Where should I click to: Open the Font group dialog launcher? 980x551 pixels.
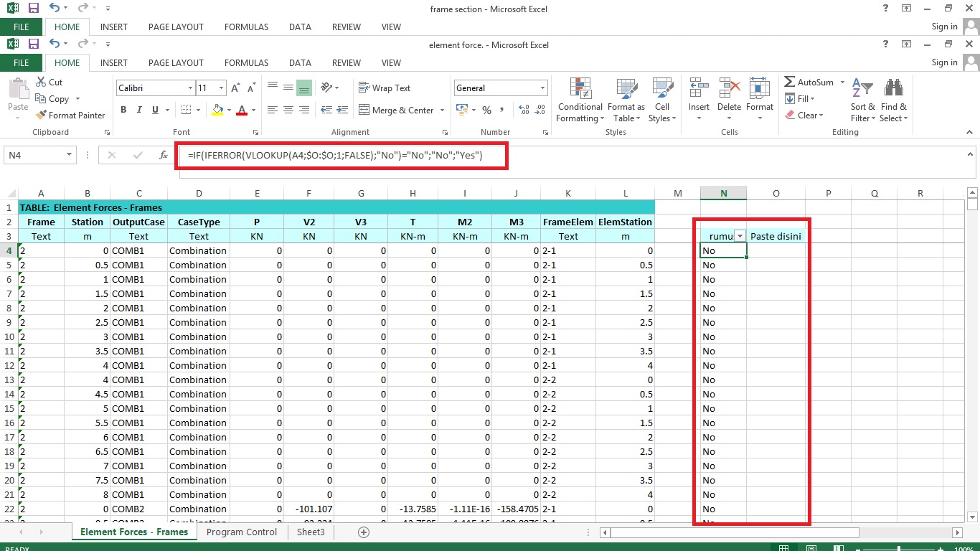point(256,133)
